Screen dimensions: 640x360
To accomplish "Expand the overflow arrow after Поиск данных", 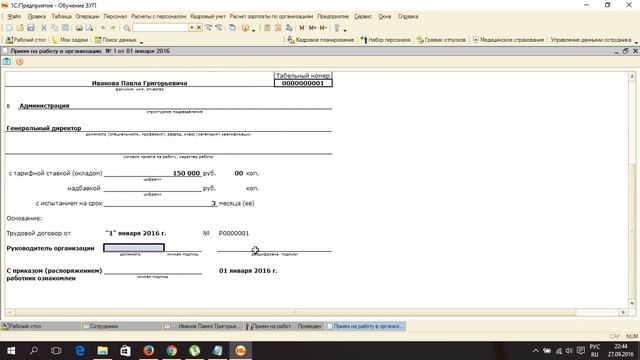I will [x=141, y=42].
